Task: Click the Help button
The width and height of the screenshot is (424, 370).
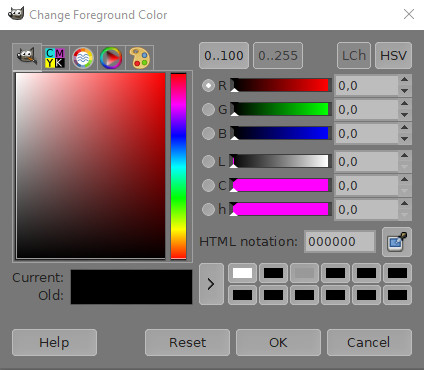Action: click(x=54, y=343)
